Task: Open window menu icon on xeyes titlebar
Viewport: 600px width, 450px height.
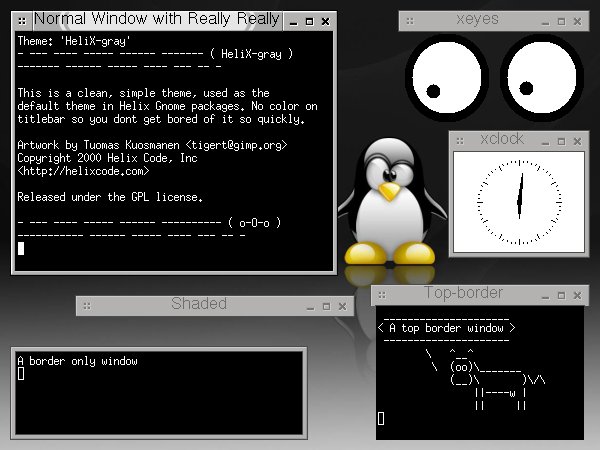Action: (x=410, y=21)
